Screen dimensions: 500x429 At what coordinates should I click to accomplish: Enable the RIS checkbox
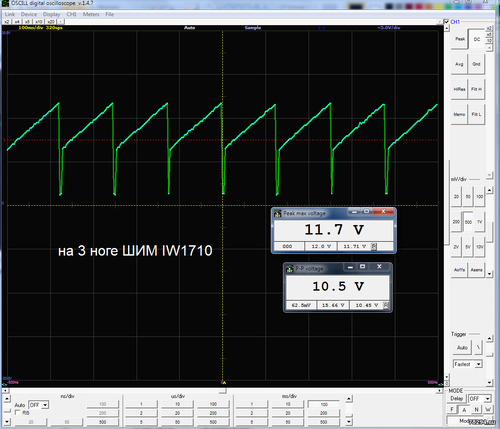coord(18,413)
